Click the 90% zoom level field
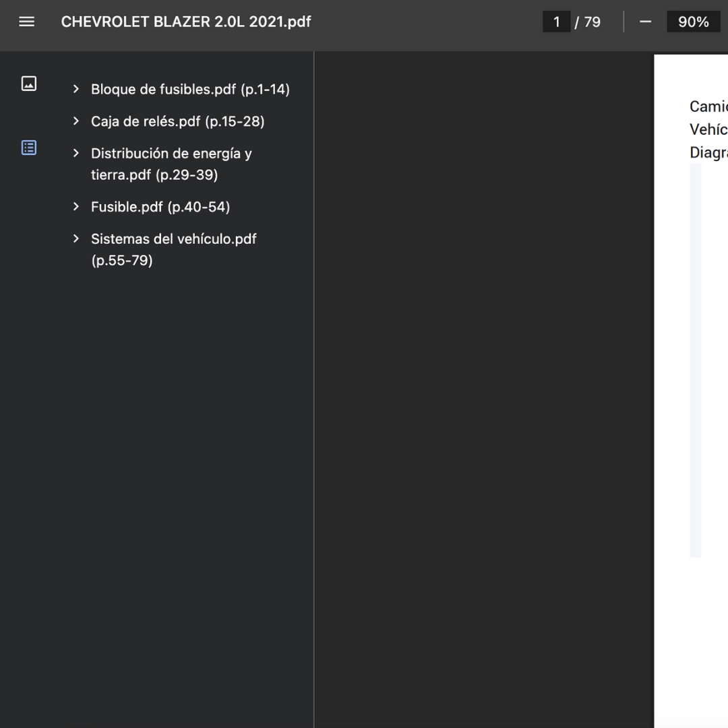Viewport: 728px width, 728px height. pyautogui.click(x=693, y=22)
